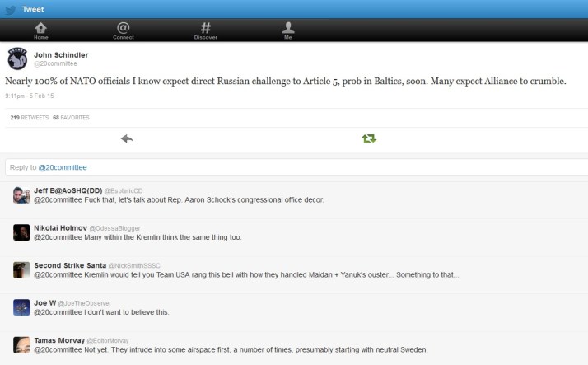Click Second Strike Santa's avatar
The height and width of the screenshot is (365, 588).
21,269
